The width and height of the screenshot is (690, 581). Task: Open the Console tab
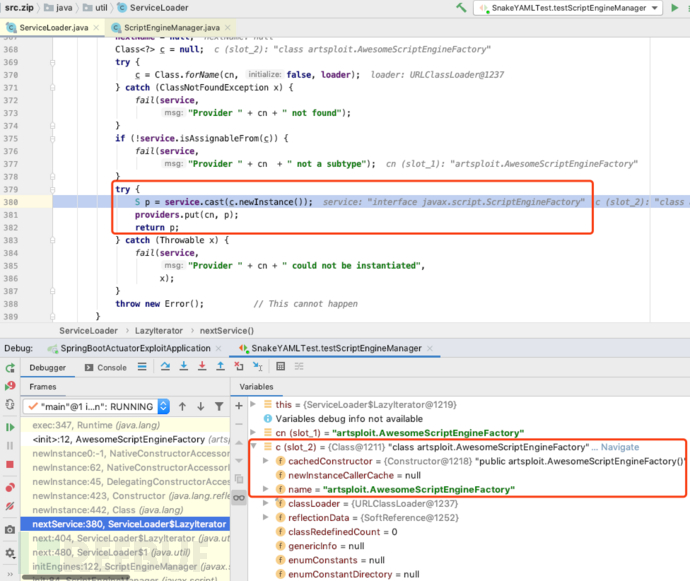point(106,368)
